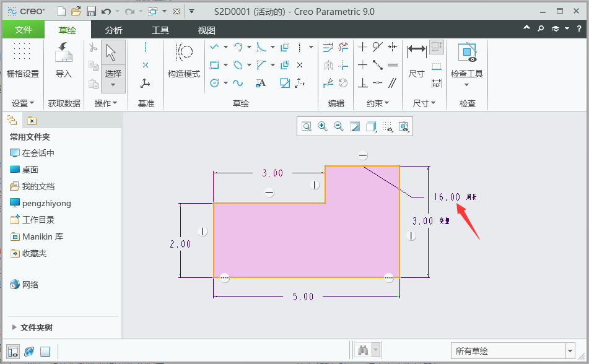Screen dimensions: 589x364
Task: Select the Text sketch tool
Action: tap(261, 83)
